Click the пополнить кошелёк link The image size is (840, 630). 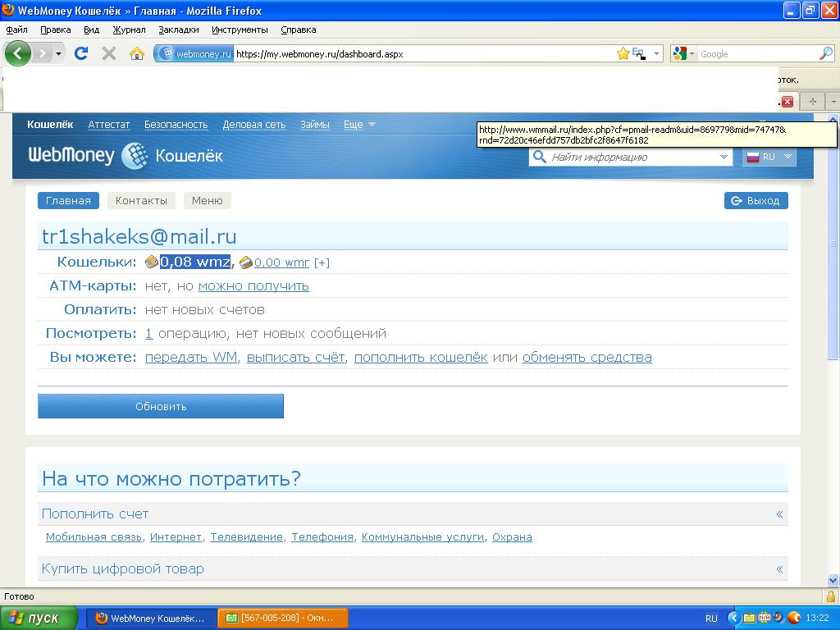click(421, 357)
